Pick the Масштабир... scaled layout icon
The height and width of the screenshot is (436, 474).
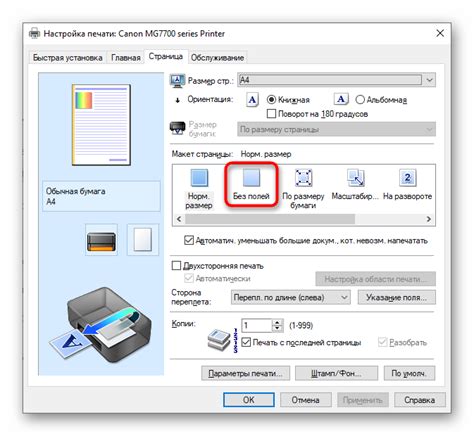[355, 178]
